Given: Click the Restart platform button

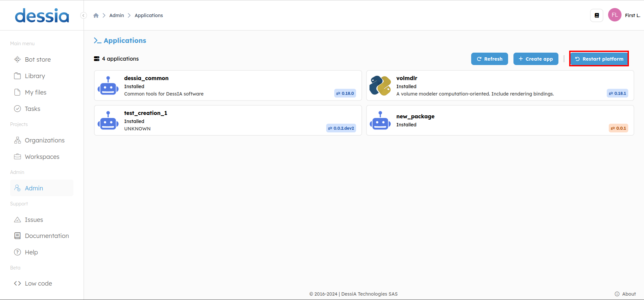Looking at the screenshot, I should pos(599,59).
